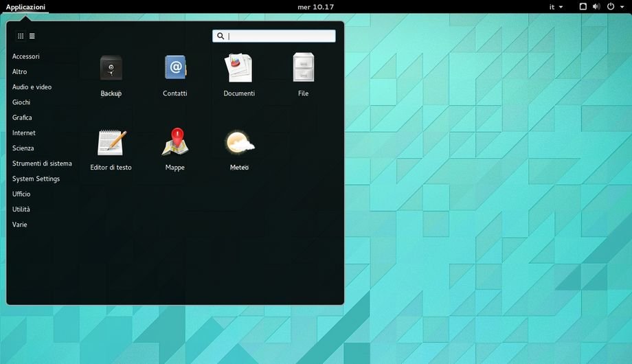Select the Audio e video category
632x364 pixels.
[32, 87]
